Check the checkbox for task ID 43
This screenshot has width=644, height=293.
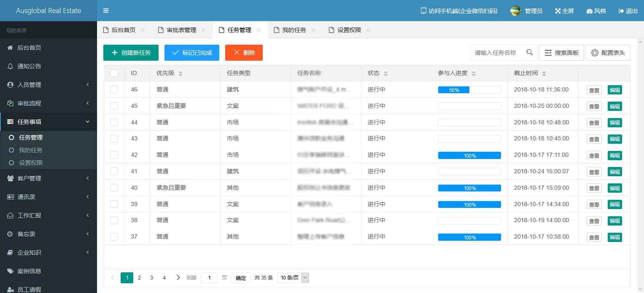[x=114, y=138]
